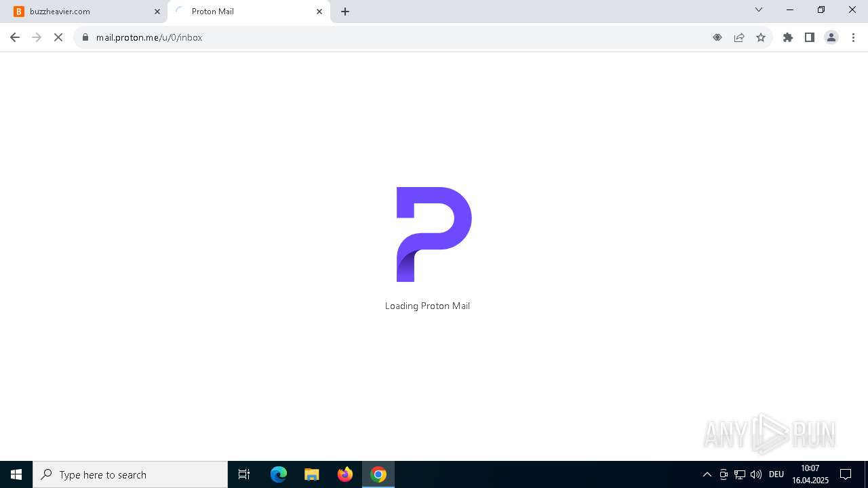
Task: Open network settings from the tray
Action: tap(740, 474)
